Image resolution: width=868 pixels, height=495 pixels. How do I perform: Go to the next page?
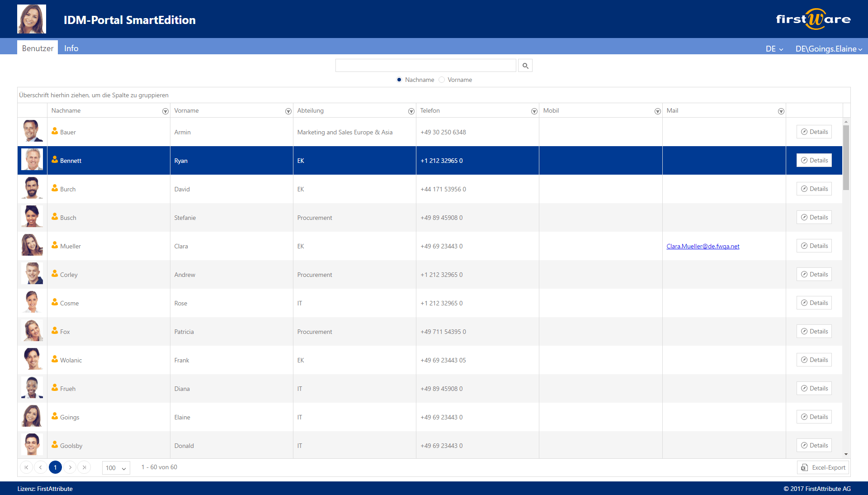[70, 467]
